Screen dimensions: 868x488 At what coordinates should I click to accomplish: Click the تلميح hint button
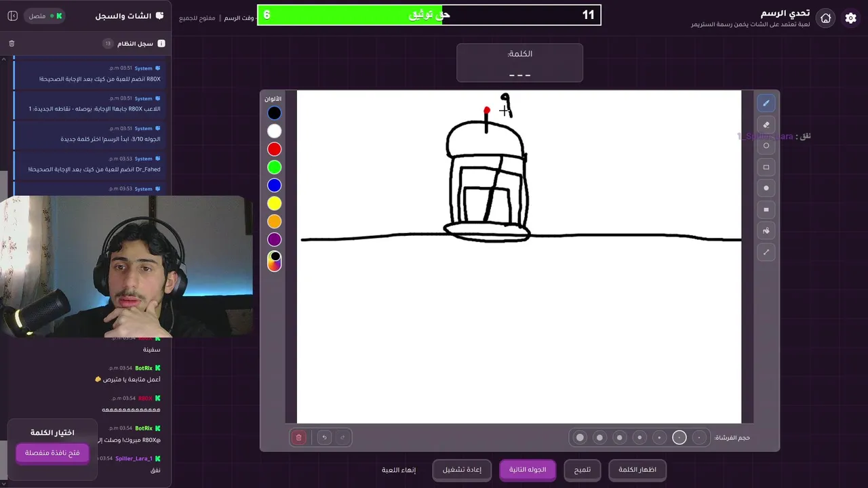coord(583,470)
